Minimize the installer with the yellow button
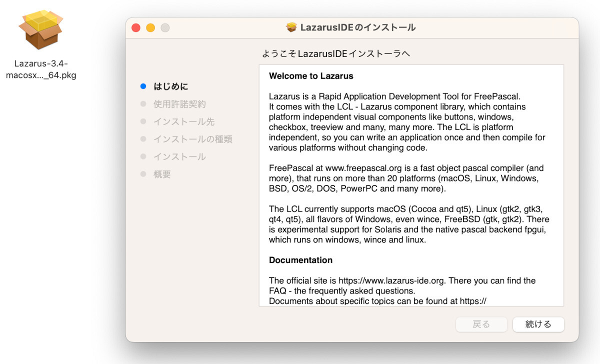Viewport: 600px width, 364px height. point(150,28)
